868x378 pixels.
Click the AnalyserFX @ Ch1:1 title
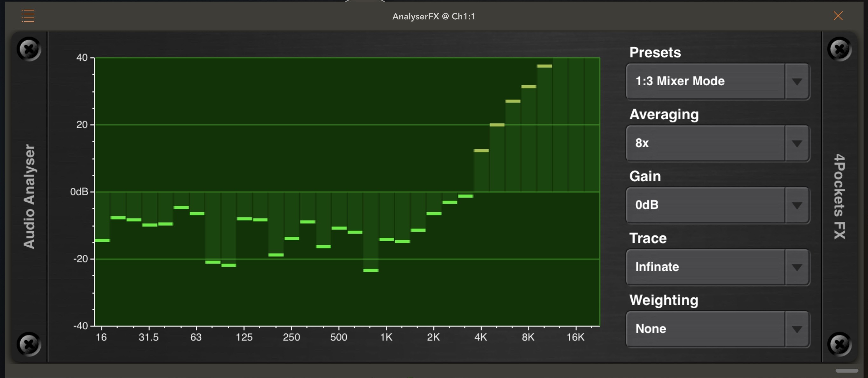click(434, 17)
